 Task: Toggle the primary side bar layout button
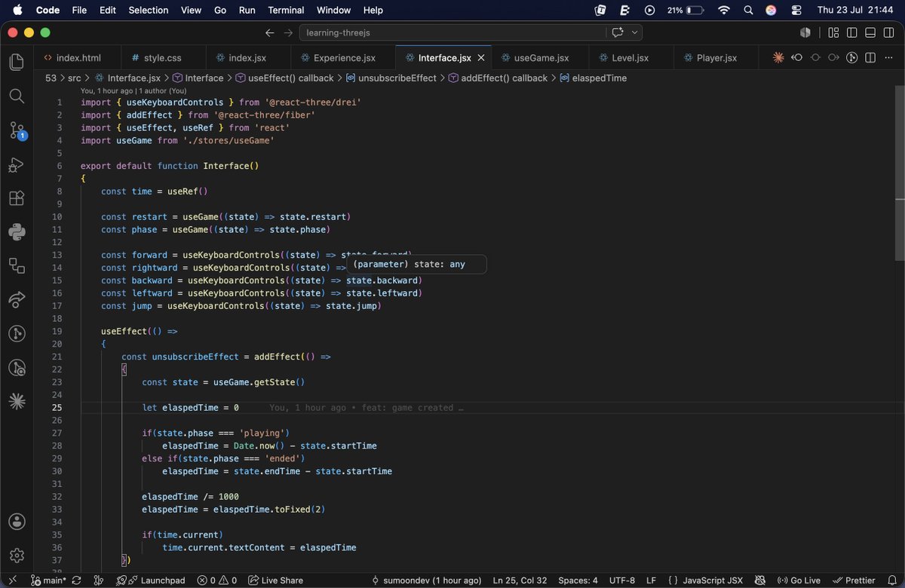[851, 32]
